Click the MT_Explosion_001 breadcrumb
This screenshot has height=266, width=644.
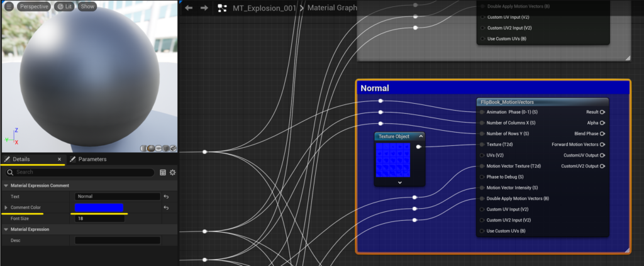tap(265, 8)
